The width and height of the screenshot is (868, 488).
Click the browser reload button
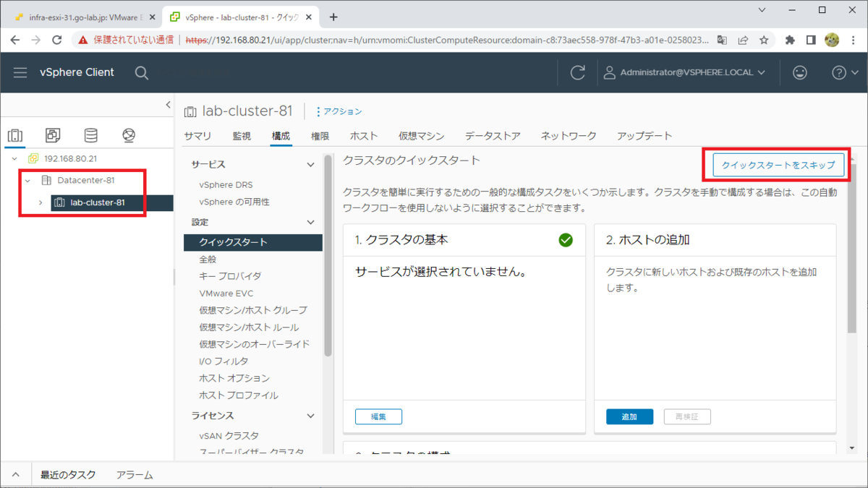pos(56,40)
